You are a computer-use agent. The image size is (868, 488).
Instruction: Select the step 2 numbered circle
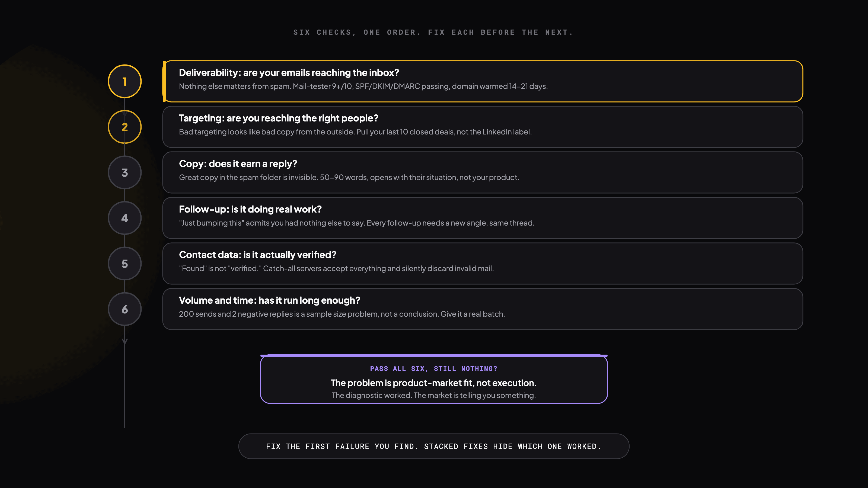point(125,127)
